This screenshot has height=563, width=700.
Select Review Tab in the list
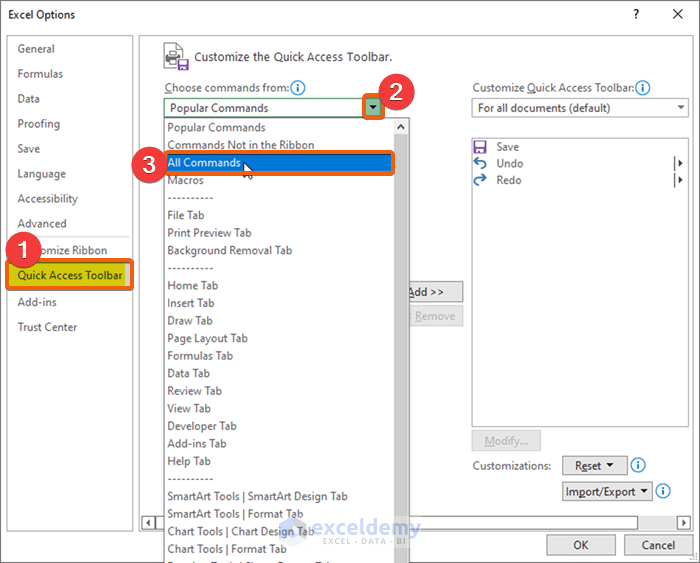click(x=279, y=391)
